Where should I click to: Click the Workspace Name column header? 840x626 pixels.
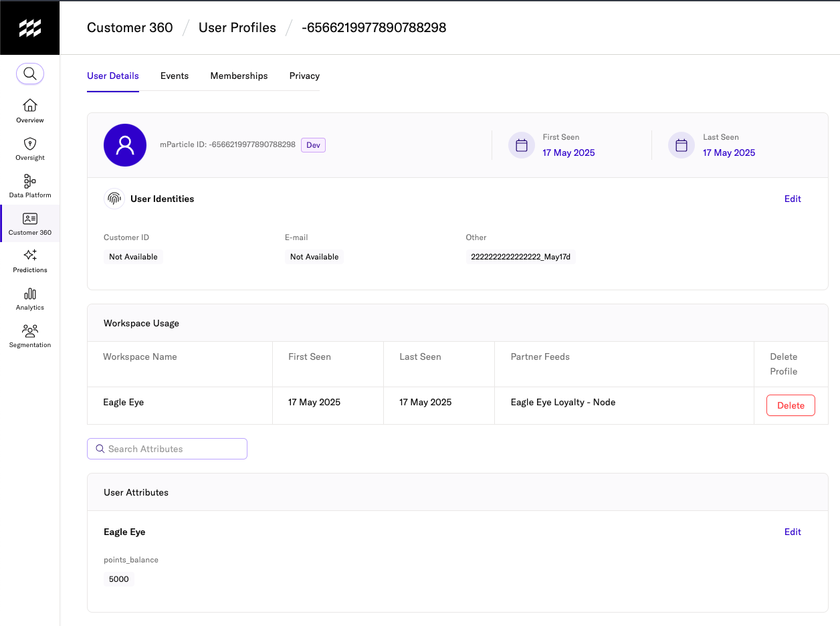[140, 356]
